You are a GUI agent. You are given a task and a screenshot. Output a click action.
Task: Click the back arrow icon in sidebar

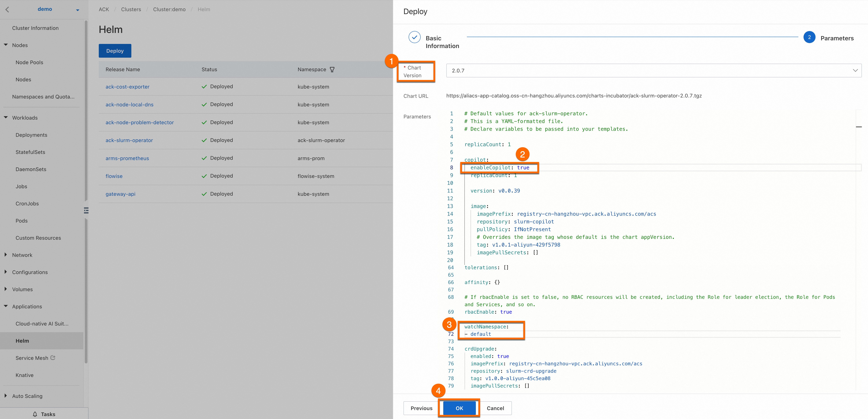(x=7, y=9)
